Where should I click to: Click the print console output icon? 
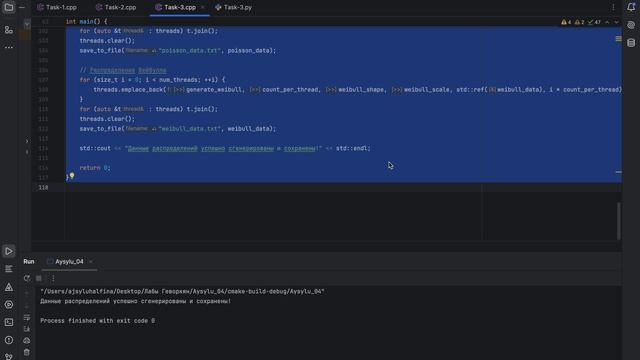tap(27, 340)
